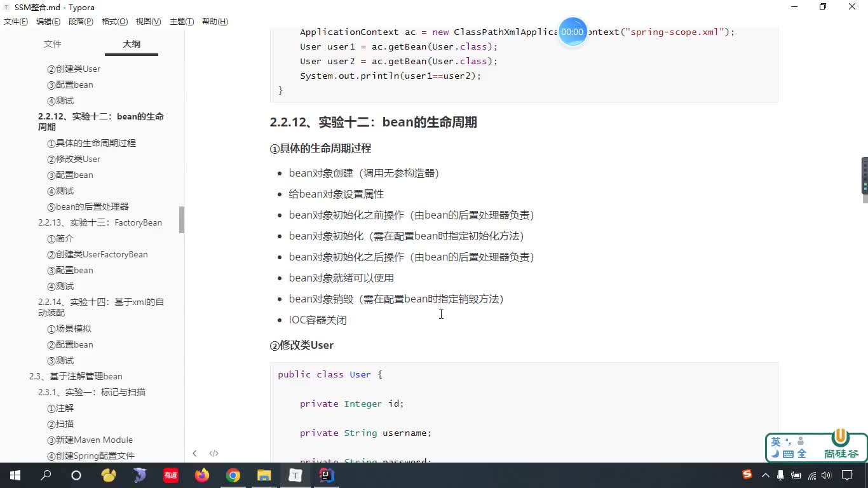Click code line private Integer id;
Image resolution: width=868 pixels, height=488 pixels.
(x=352, y=403)
